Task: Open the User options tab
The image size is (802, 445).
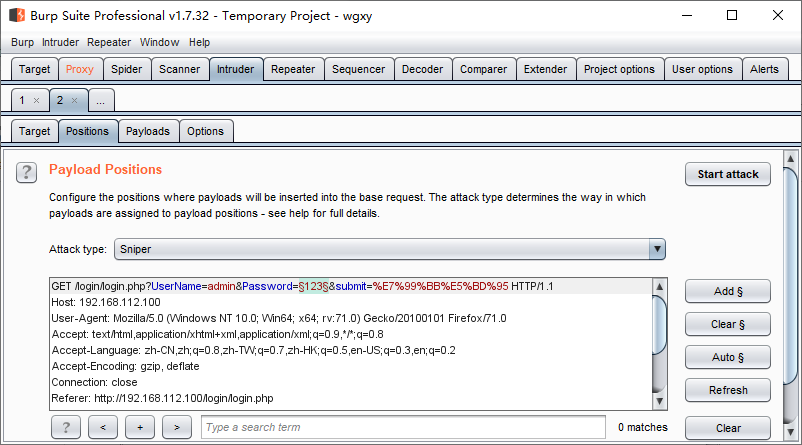Action: pos(702,69)
